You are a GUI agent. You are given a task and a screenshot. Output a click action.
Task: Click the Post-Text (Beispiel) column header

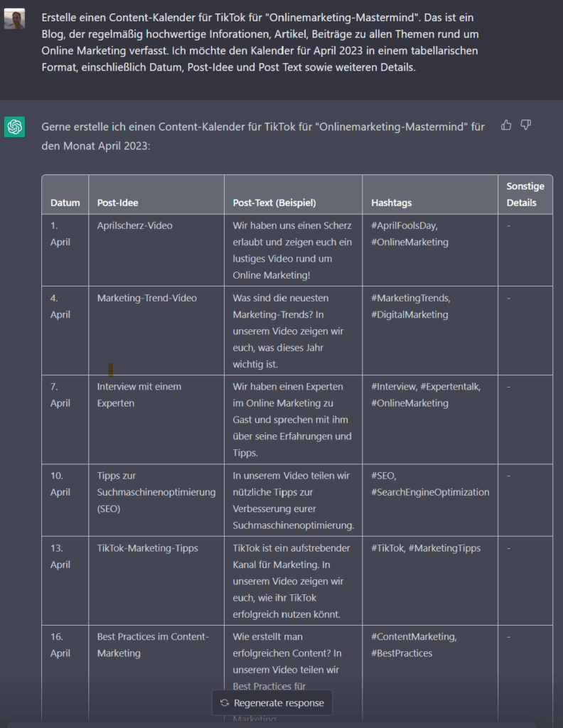[274, 203]
